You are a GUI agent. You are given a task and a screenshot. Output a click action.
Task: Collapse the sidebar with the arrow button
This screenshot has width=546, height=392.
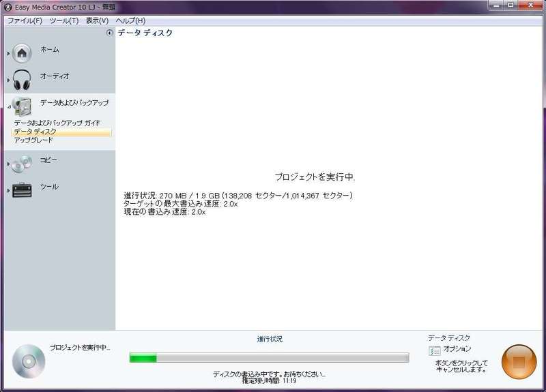click(x=110, y=33)
